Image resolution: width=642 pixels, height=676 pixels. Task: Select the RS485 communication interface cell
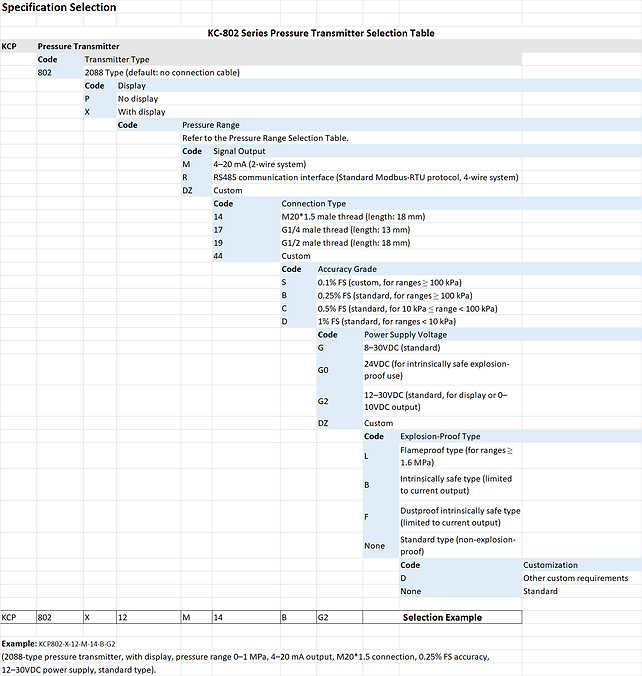(366, 177)
